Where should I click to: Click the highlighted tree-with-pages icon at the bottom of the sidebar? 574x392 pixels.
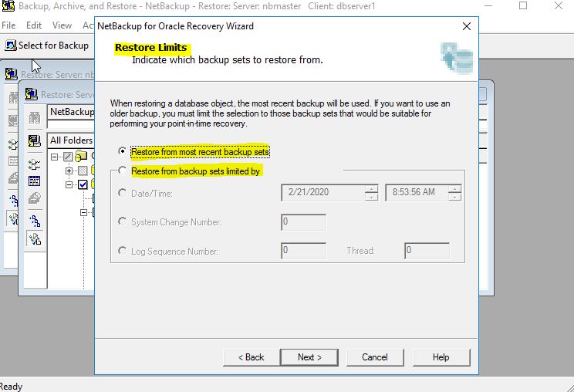point(35,239)
